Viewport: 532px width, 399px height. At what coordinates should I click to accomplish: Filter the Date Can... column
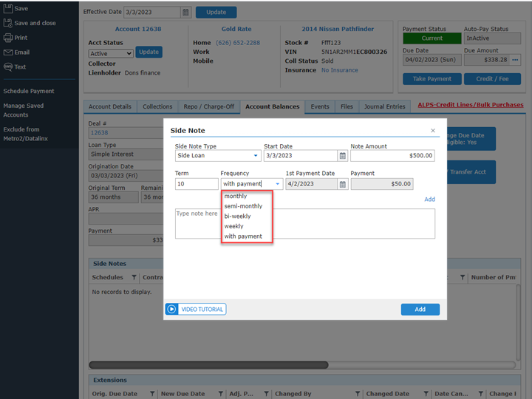coord(481,394)
